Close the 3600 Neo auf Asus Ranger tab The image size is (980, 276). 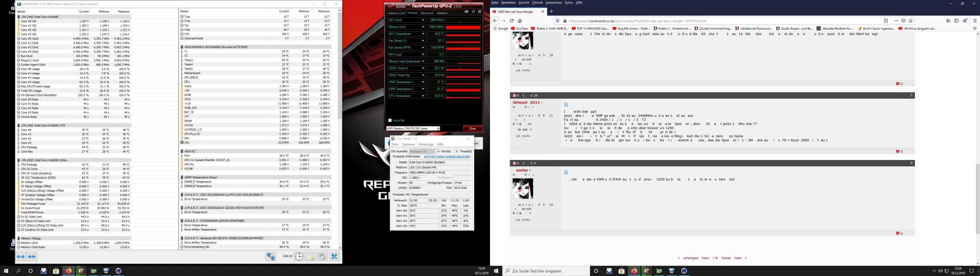point(542,11)
